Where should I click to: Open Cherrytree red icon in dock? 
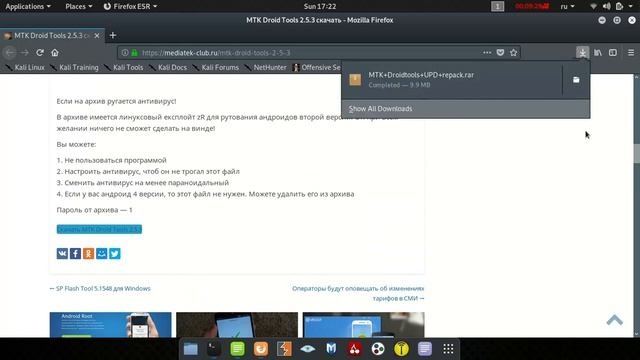pyautogui.click(x=354, y=349)
